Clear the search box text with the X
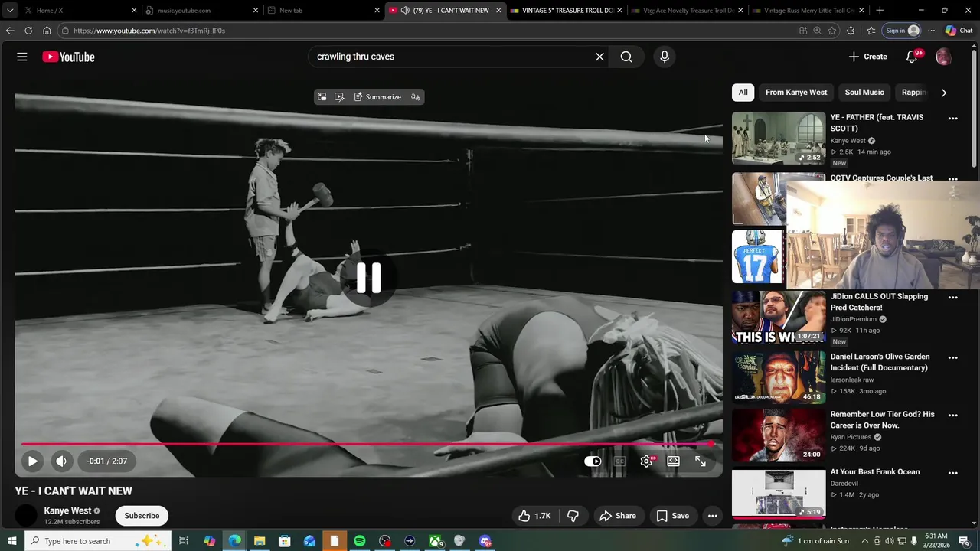This screenshot has height=551, width=980. [x=599, y=57]
